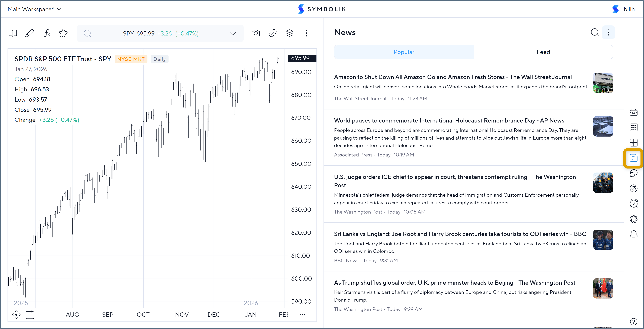Screen dimensions: 644x329
Task: Open the Amazon Go stores shutdown article
Action: tap(453, 77)
